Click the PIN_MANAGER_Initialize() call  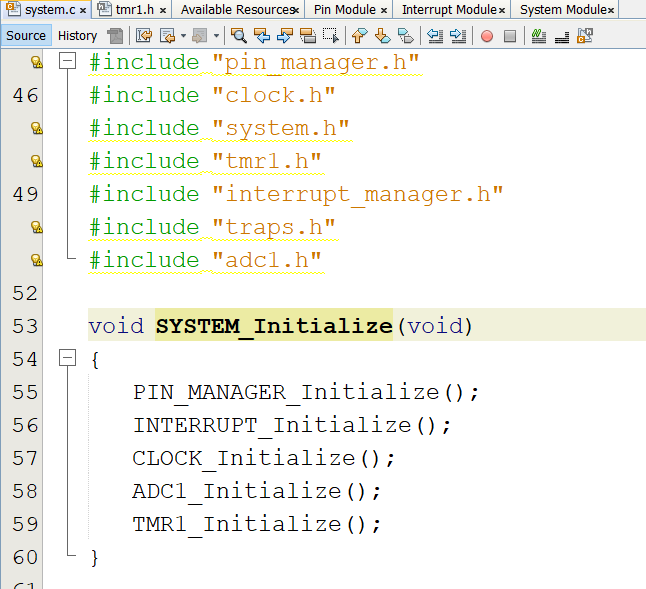(x=306, y=392)
